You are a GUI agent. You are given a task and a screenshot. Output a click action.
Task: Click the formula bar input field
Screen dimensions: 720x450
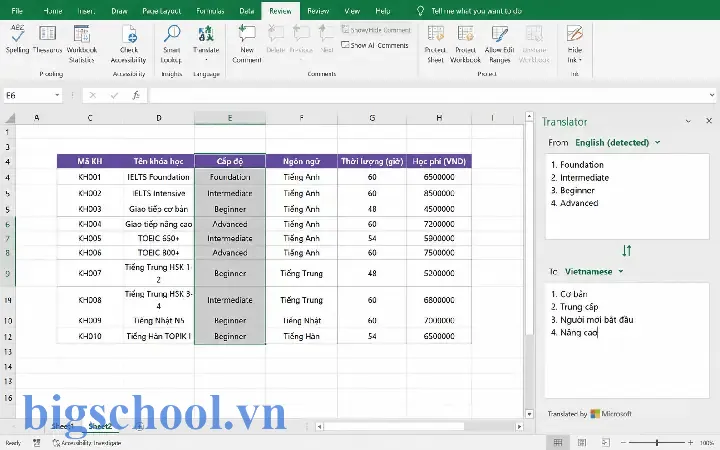click(427, 96)
